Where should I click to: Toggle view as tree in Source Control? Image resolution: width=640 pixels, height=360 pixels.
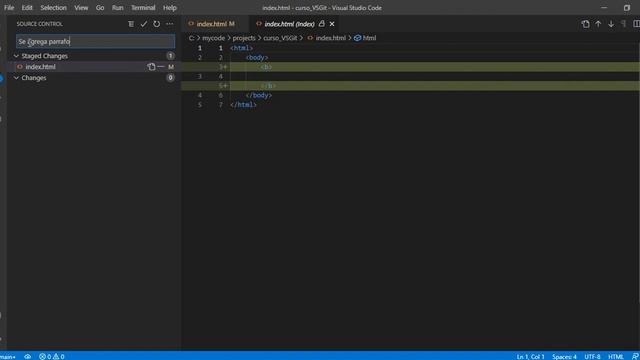[x=131, y=24]
